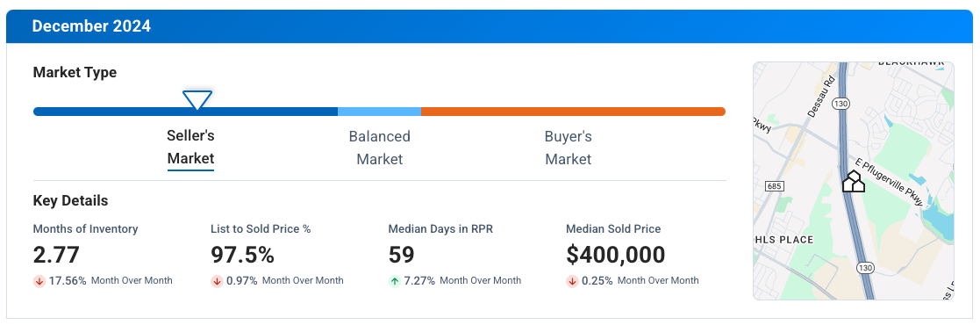Viewport: 980px width, 325px height.
Task: Click the 2.77 inventory value
Action: [56, 255]
